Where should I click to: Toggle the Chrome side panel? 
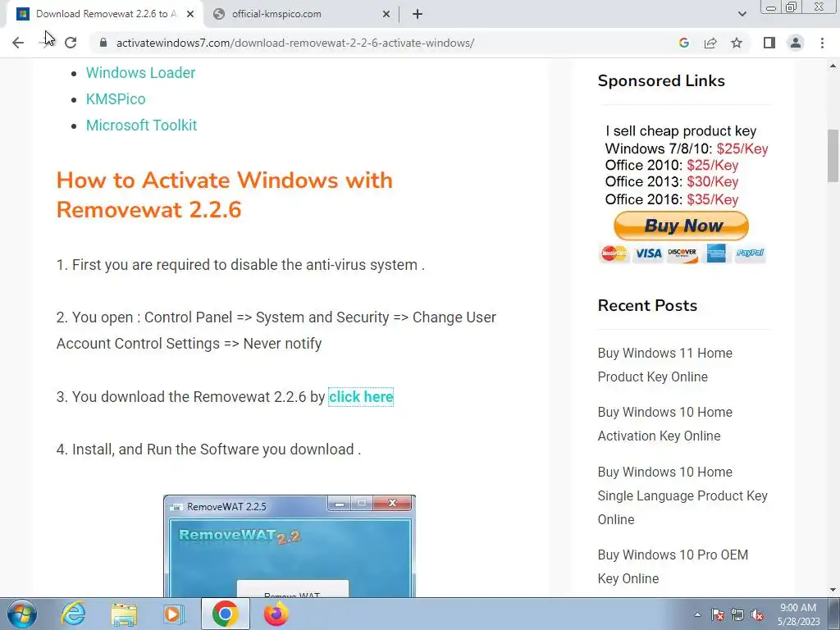(769, 43)
